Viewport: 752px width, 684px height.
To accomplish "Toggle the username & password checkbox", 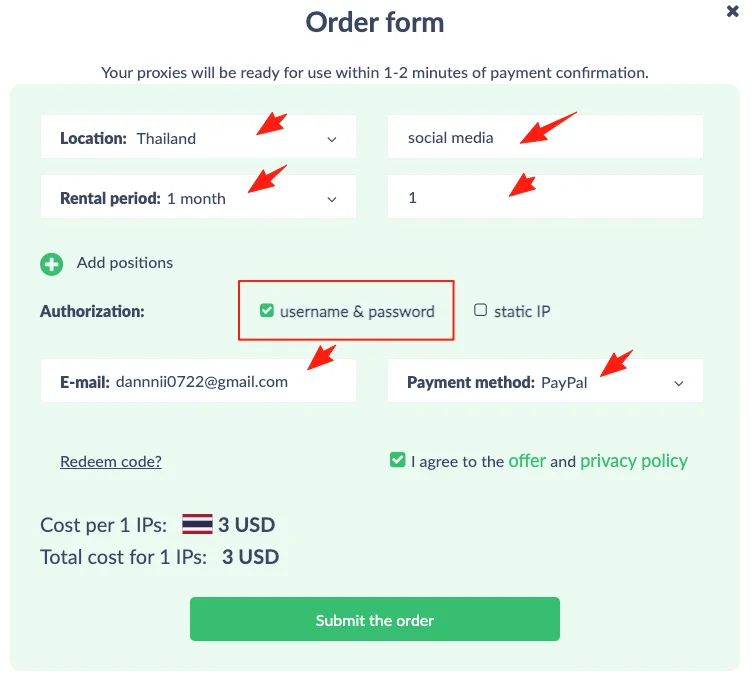I will (267, 311).
